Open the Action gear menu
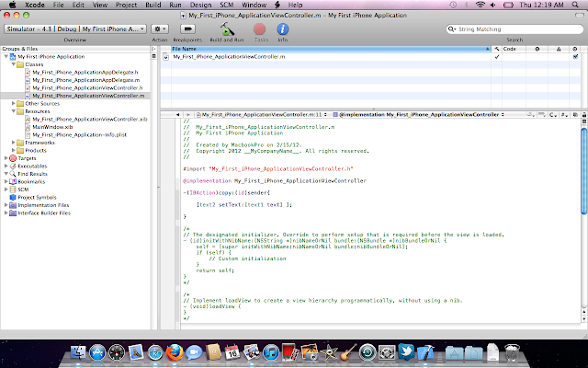This screenshot has height=368, width=588. coord(160,29)
